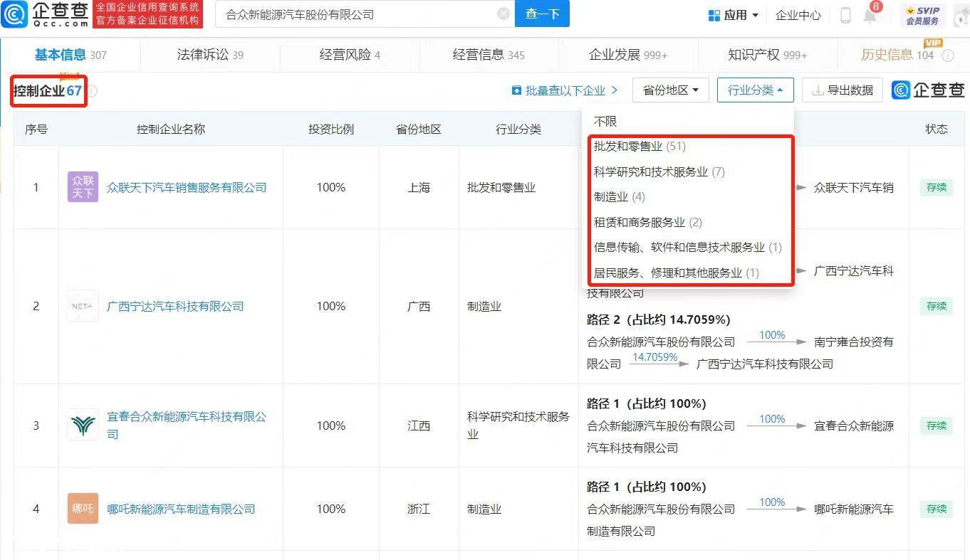The height and width of the screenshot is (560, 970).
Task: Clear the search field with the X icon
Action: [504, 14]
